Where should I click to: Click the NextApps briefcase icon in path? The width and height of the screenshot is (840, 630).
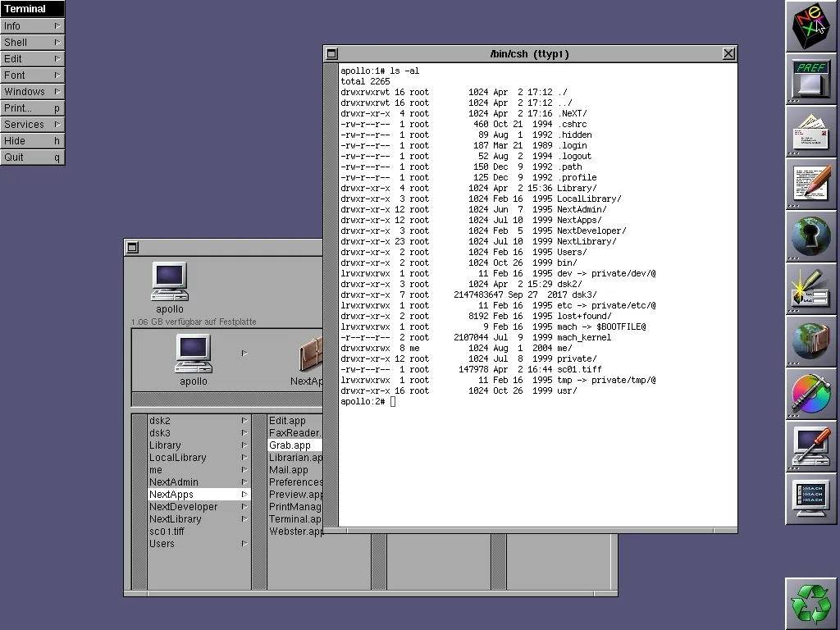[x=311, y=354]
